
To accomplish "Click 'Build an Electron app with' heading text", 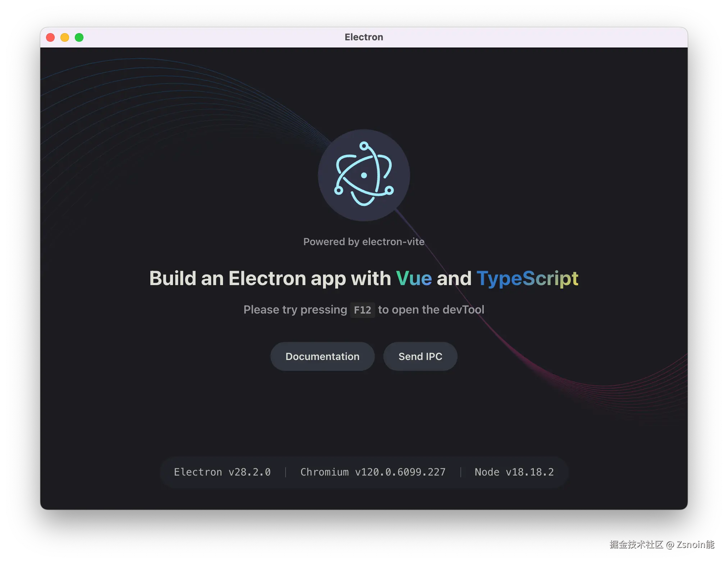I will (x=270, y=278).
